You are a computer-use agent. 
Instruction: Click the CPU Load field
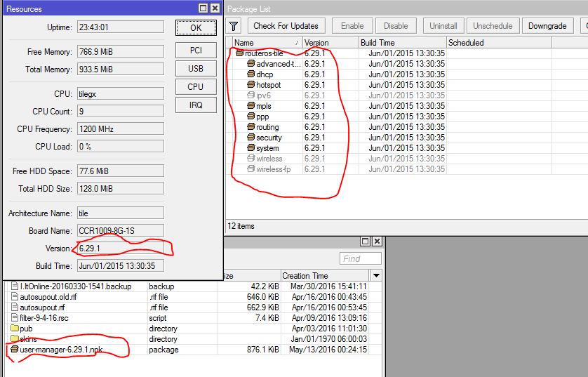click(121, 146)
